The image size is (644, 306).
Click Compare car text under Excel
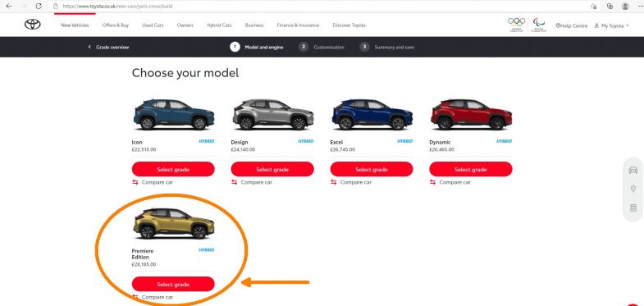[356, 182]
